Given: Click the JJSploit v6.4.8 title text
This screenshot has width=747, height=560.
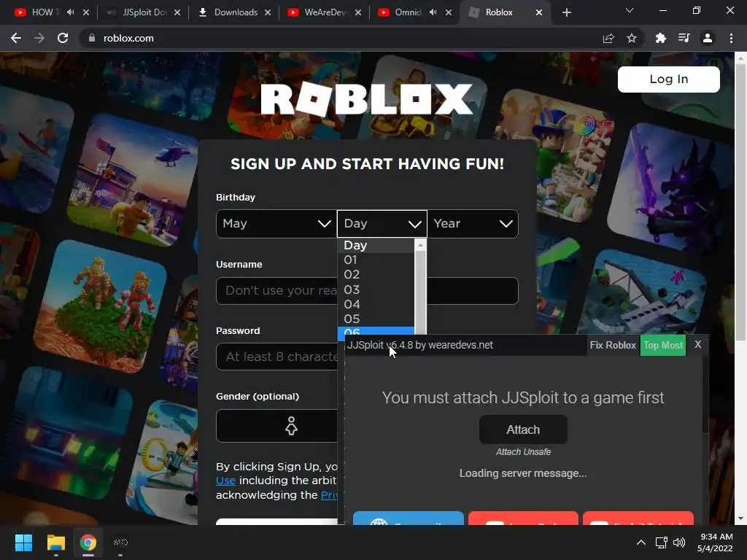Looking at the screenshot, I should 419,345.
